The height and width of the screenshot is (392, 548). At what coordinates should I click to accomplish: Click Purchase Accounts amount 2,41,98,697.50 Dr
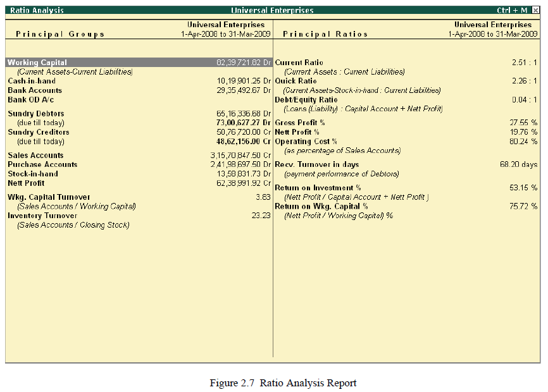241,165
